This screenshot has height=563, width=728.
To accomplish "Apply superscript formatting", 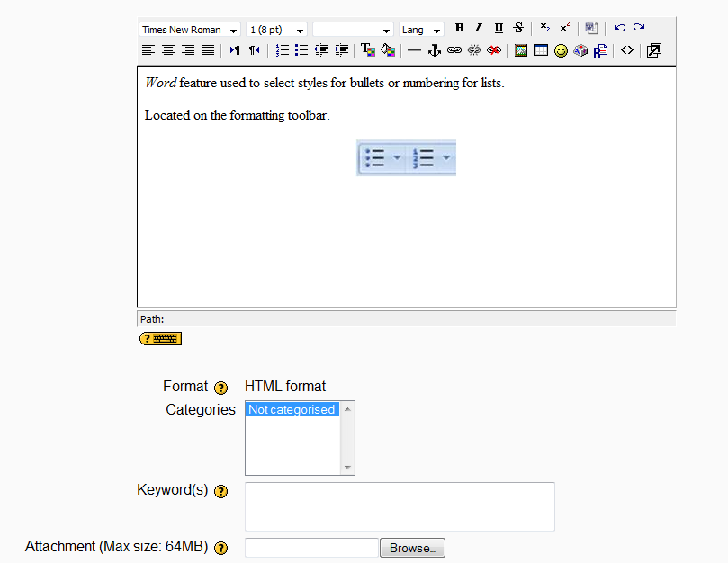I will (564, 28).
